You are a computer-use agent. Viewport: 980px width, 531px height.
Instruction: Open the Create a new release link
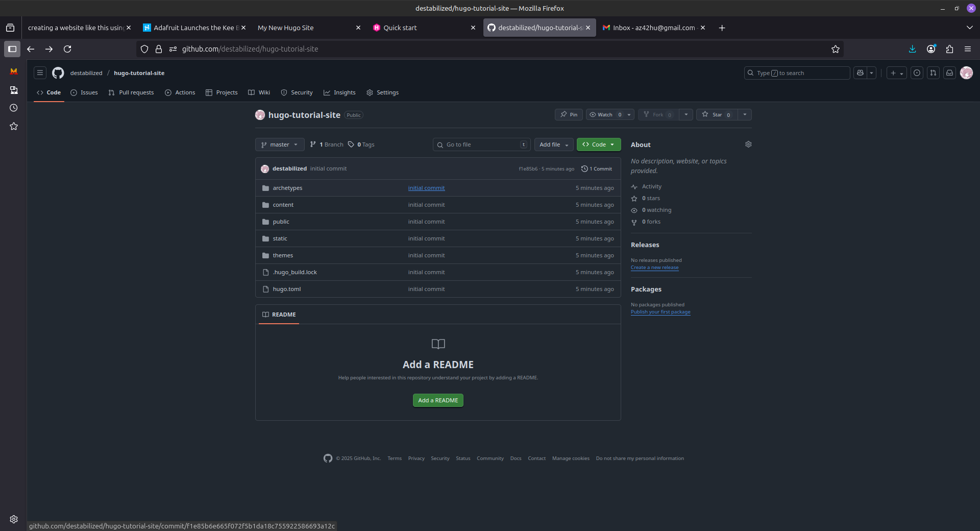654,267
